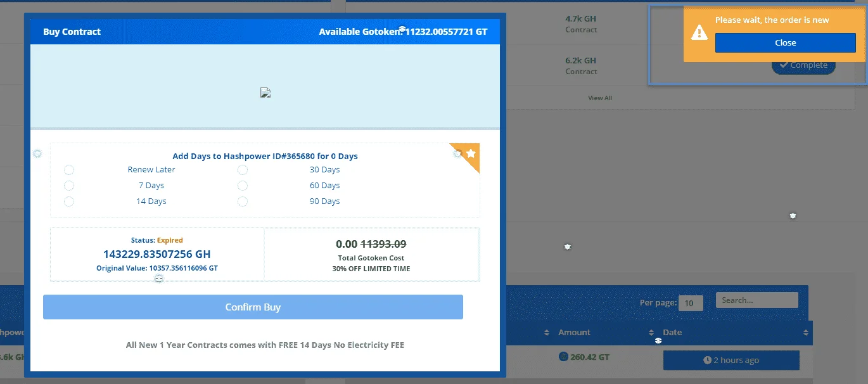868x384 pixels.
Task: Click the Buy Contract dialog title
Action: (x=72, y=32)
